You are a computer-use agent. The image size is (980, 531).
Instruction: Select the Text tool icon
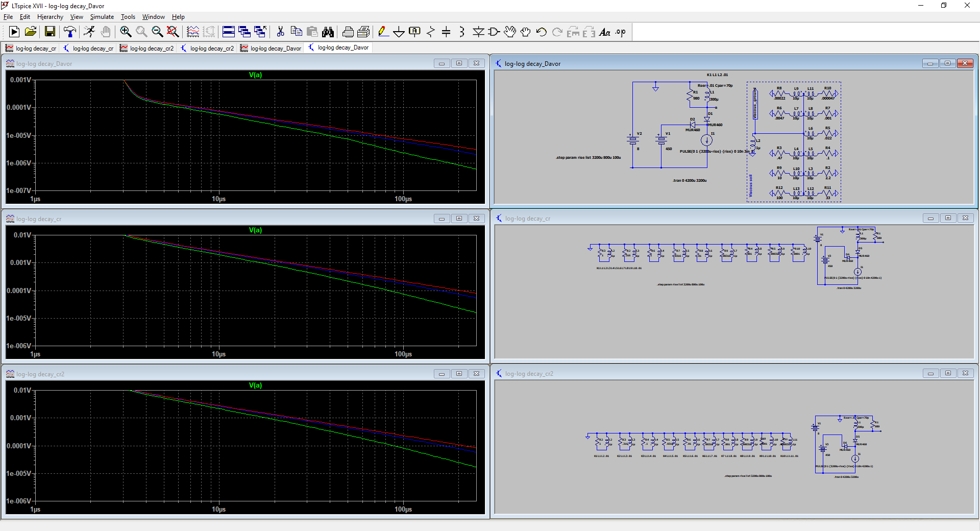coord(604,32)
